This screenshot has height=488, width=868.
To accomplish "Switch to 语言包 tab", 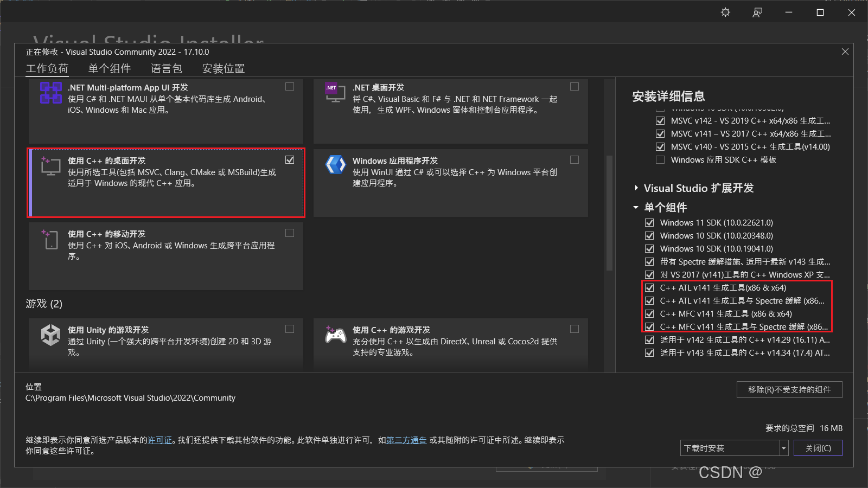I will click(x=167, y=69).
